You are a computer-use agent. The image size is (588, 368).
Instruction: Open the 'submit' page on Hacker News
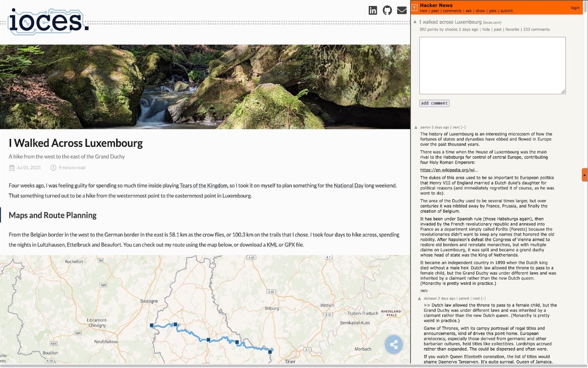507,11
